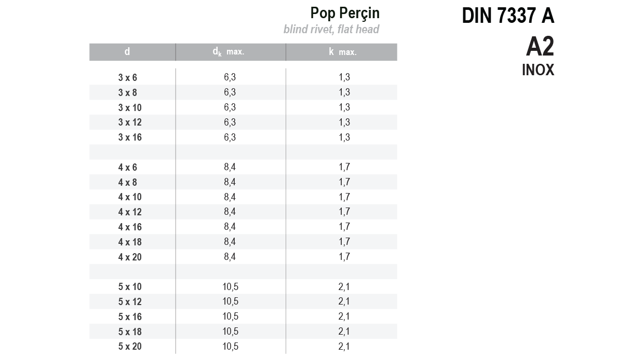Click the 4 x 18 row label
This screenshot has height=358, width=644.
click(130, 242)
